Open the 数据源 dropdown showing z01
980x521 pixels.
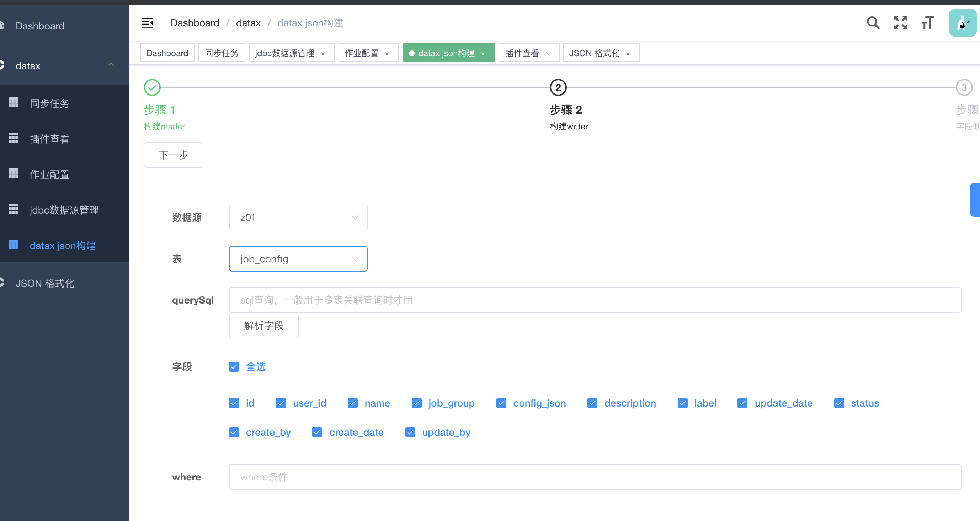(298, 217)
